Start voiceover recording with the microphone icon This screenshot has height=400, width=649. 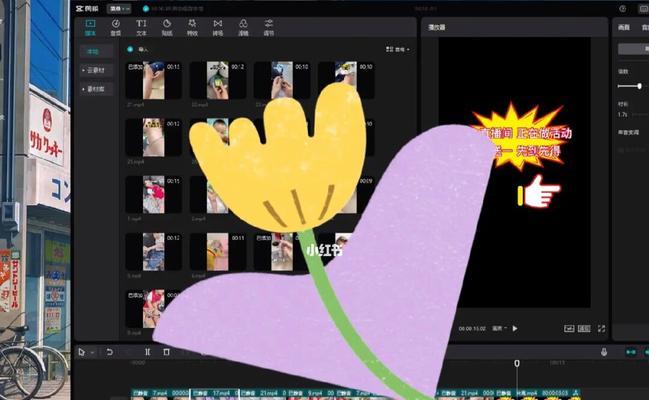(x=604, y=352)
